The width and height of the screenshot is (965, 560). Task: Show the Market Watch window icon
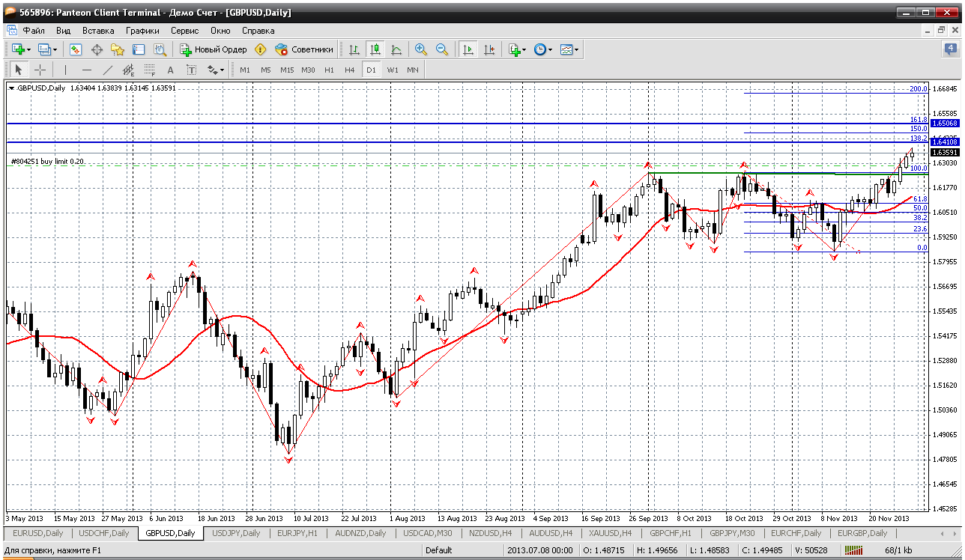[76, 49]
